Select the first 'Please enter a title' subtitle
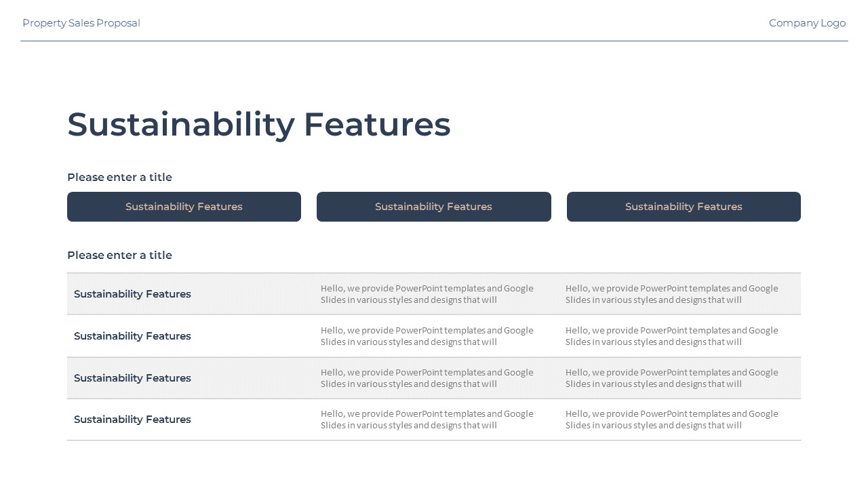The height and width of the screenshot is (488, 868). pos(119,178)
